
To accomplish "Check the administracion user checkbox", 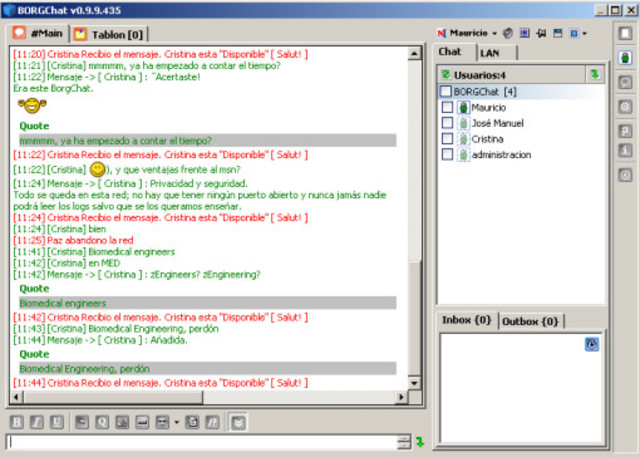I will click(x=447, y=154).
